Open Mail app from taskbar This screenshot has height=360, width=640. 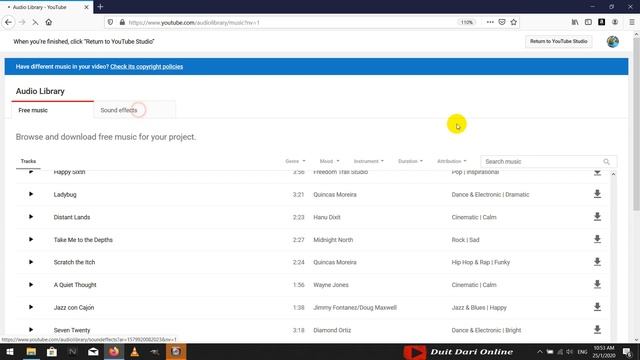click(93, 351)
